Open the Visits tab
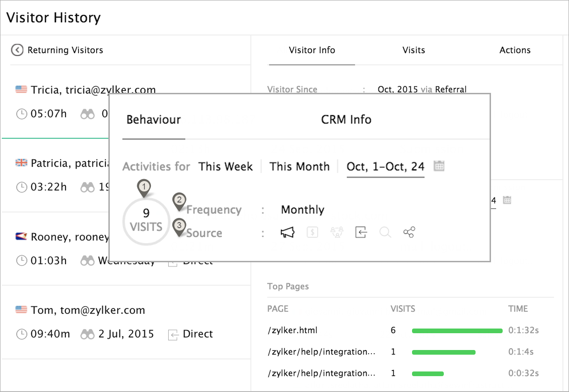569x392 pixels. point(413,50)
